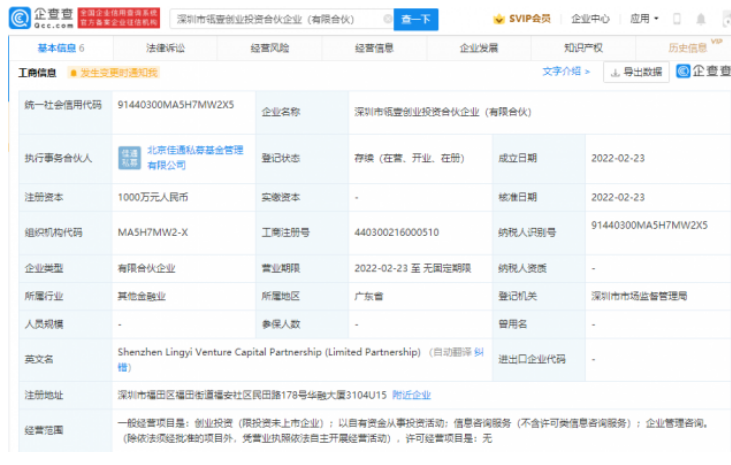731x465 pixels.
Task: Switch to the 基本信息 tab
Action: [x=61, y=48]
